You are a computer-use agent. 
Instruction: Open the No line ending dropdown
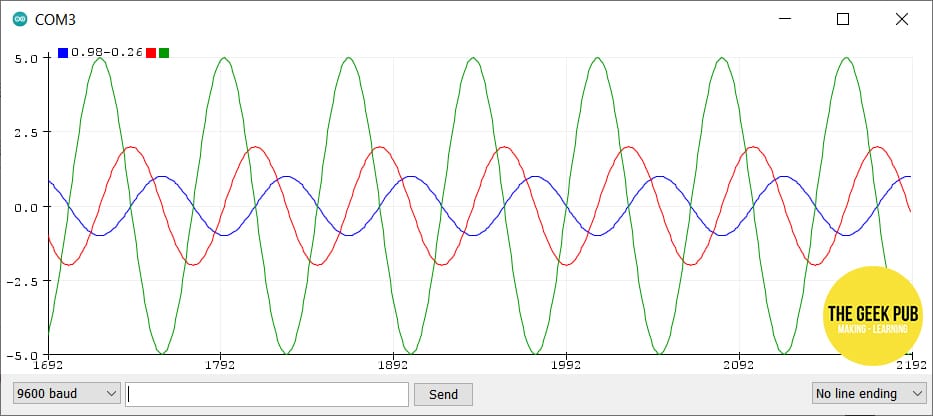pyautogui.click(x=869, y=393)
